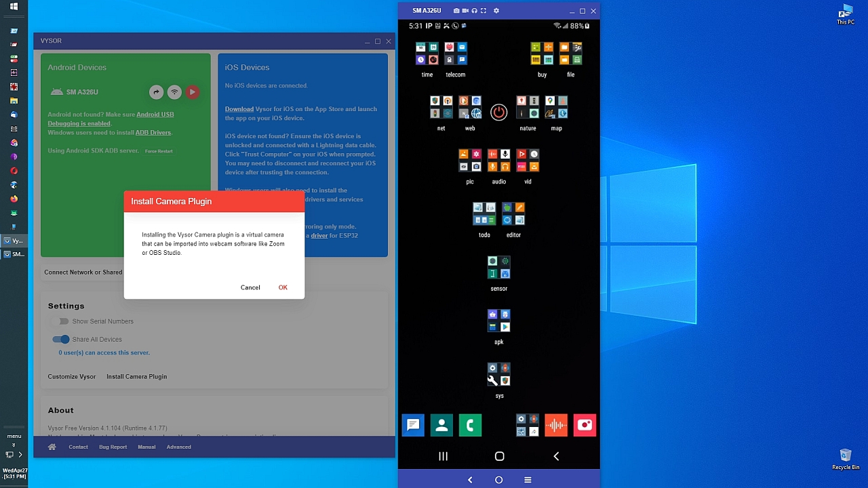This screenshot has height=488, width=868.
Task: Tap Android home button in phone navigation bar
Action: (499, 457)
